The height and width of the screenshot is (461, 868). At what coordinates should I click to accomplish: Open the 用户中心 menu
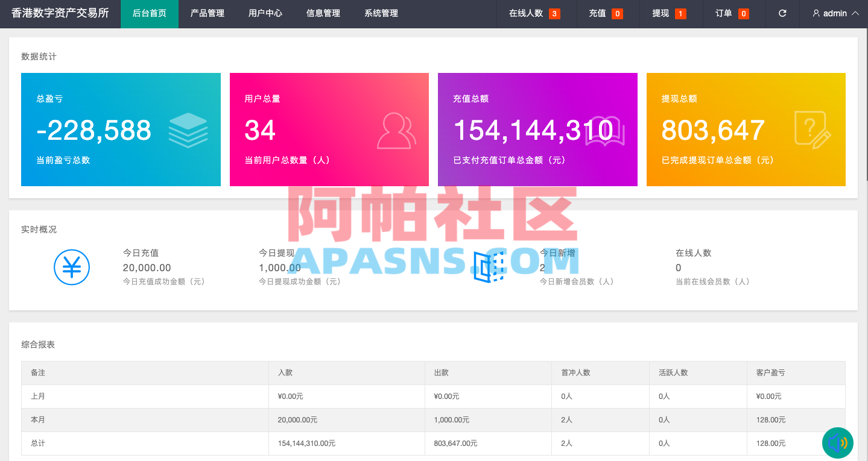point(265,13)
